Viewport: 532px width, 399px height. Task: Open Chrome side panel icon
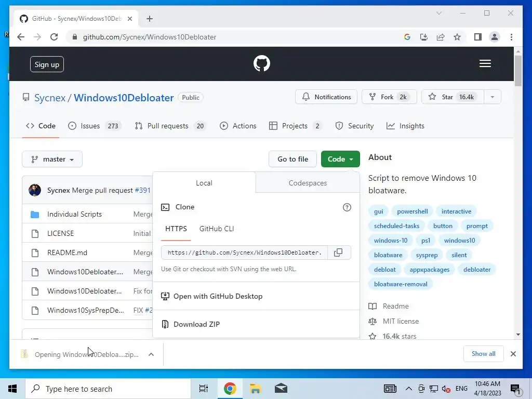click(x=478, y=37)
